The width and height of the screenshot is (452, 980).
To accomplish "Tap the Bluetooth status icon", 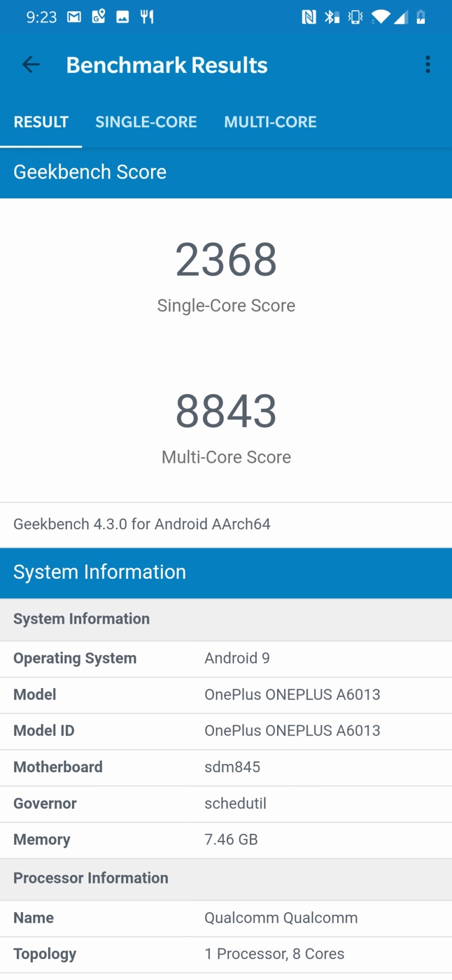I will pyautogui.click(x=332, y=17).
